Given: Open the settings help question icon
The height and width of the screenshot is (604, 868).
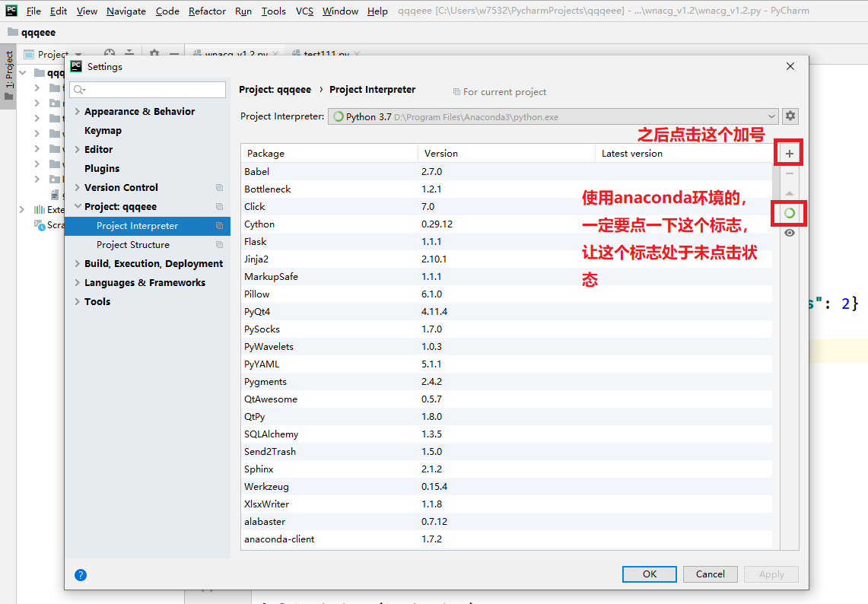Looking at the screenshot, I should tap(81, 575).
